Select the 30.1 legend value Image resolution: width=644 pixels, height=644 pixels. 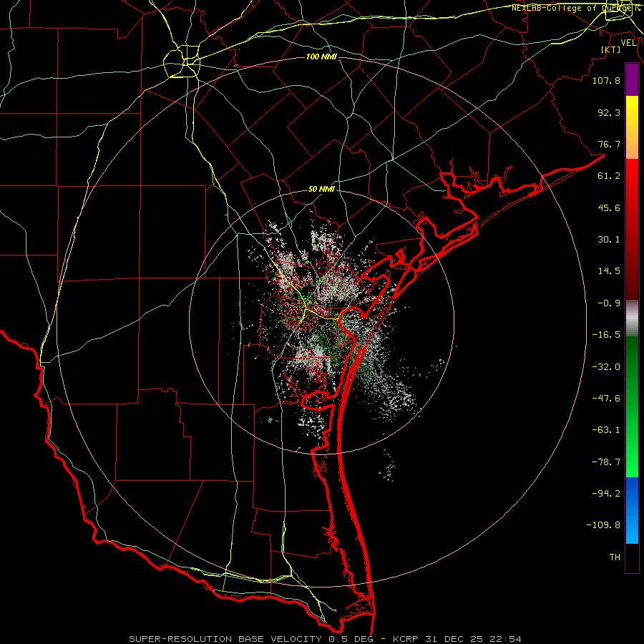(609, 240)
